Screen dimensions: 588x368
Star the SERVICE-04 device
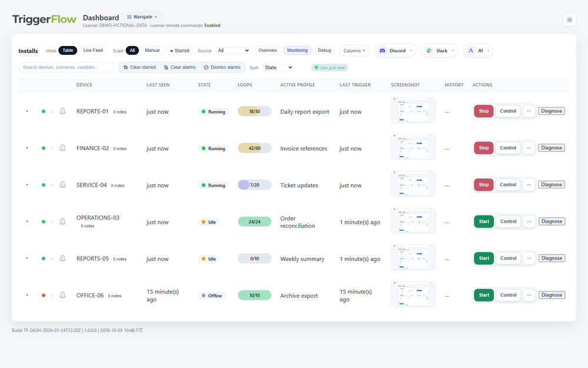coord(52,185)
